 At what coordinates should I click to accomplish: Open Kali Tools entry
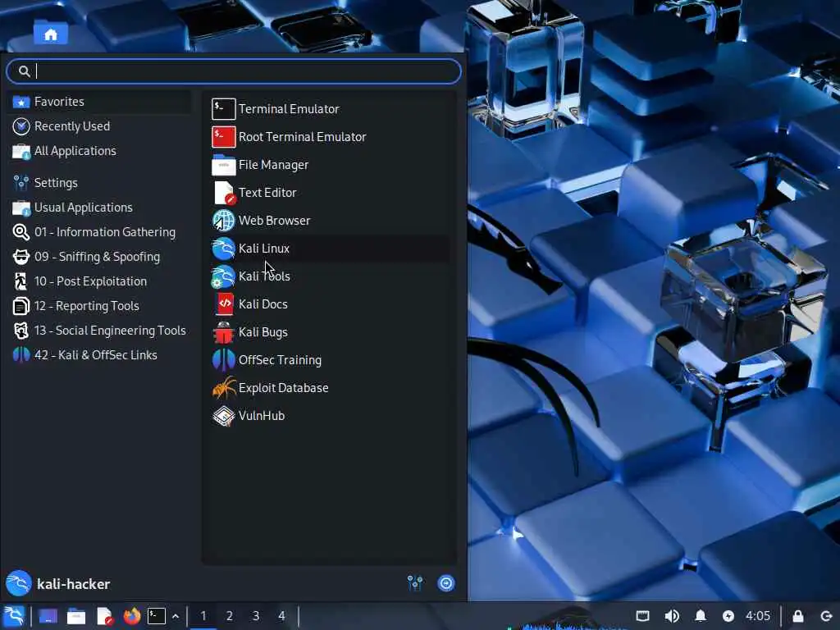[330, 276]
